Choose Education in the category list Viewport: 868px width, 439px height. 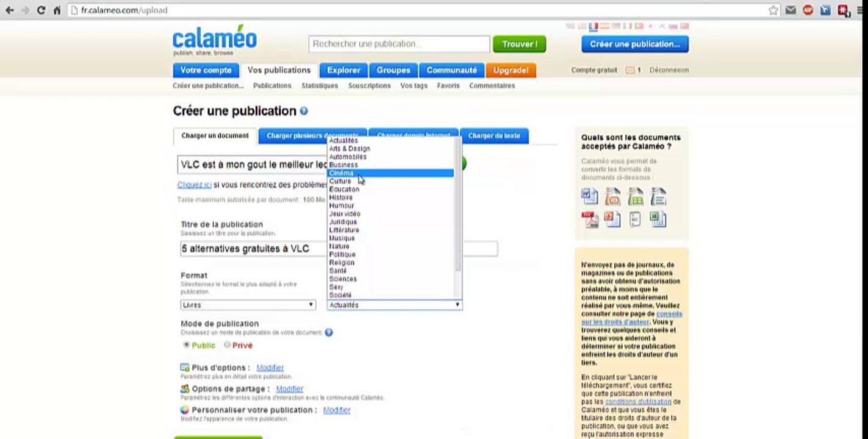390,190
